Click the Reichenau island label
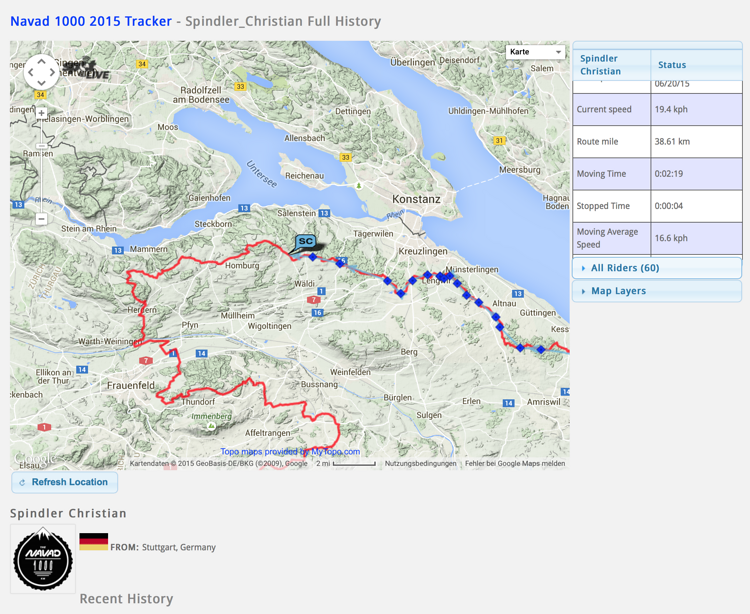This screenshot has width=750, height=614. [x=304, y=175]
